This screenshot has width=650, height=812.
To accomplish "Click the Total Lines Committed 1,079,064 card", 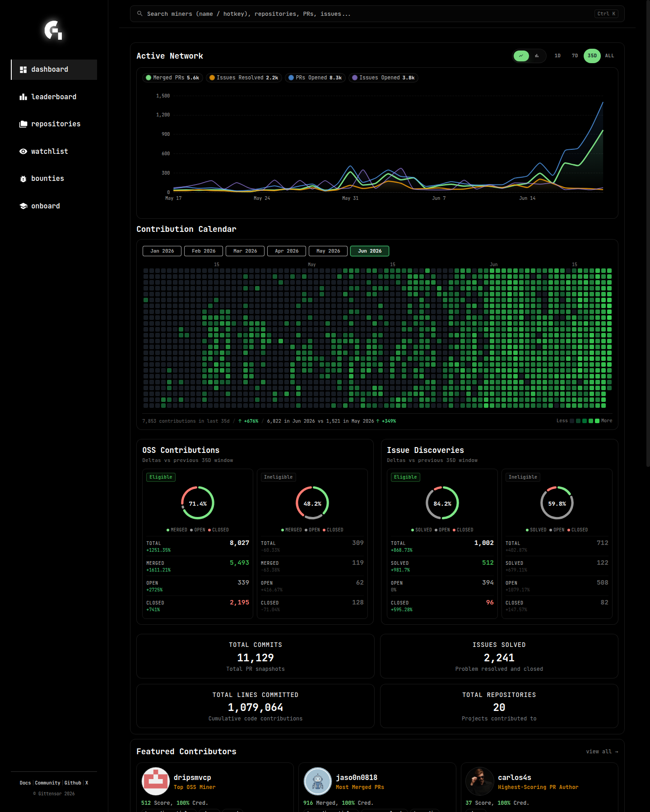I will click(255, 706).
